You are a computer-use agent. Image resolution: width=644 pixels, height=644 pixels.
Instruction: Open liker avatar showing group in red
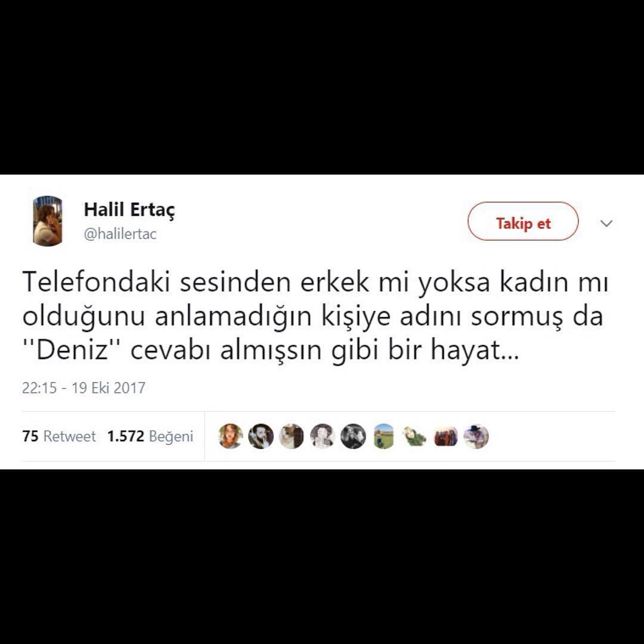[445, 436]
